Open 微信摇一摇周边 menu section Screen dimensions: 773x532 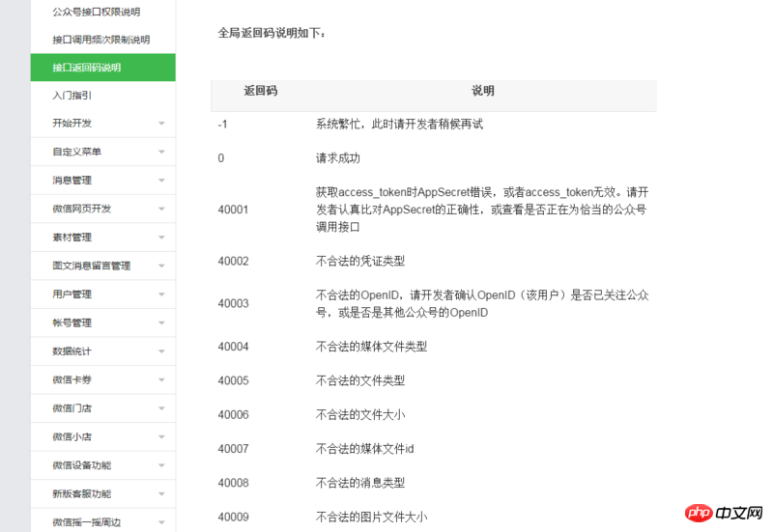pos(87,522)
